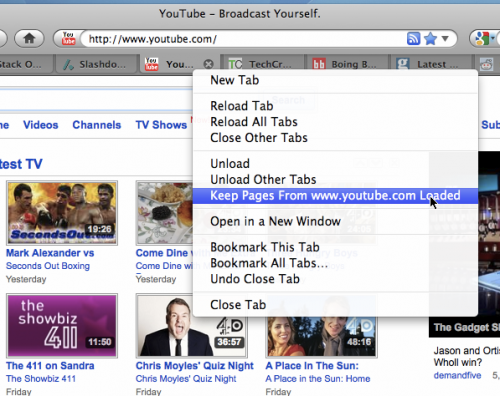500x396 pixels.
Task: Open the bookmark dropdown arrow beside star
Action: (445, 39)
